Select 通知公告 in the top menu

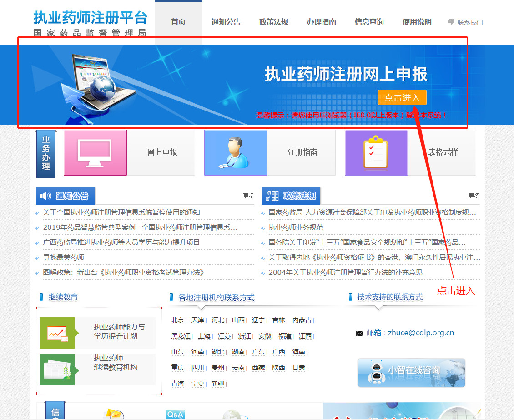(x=226, y=22)
